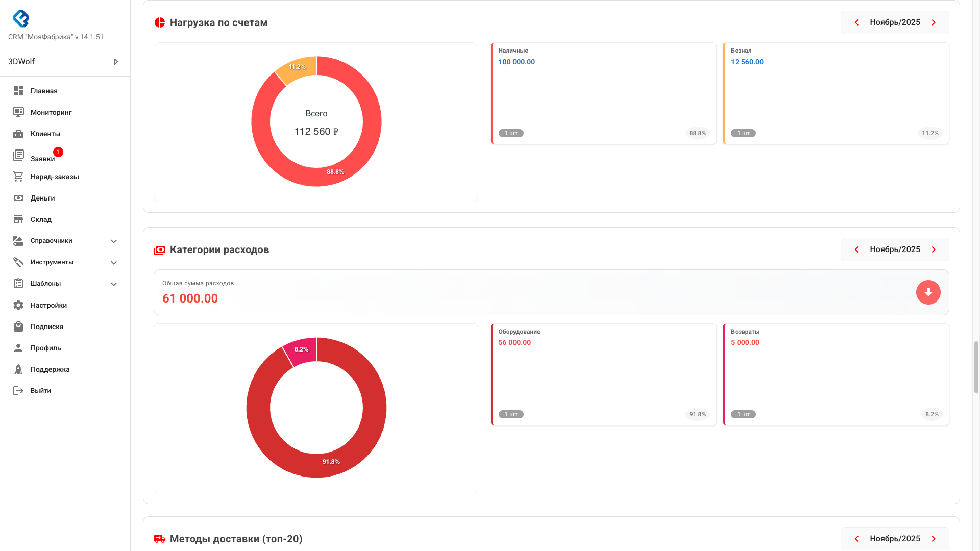Expand the Инструменты submenu chevron
Viewport: 980px width, 551px height.
coord(114,262)
